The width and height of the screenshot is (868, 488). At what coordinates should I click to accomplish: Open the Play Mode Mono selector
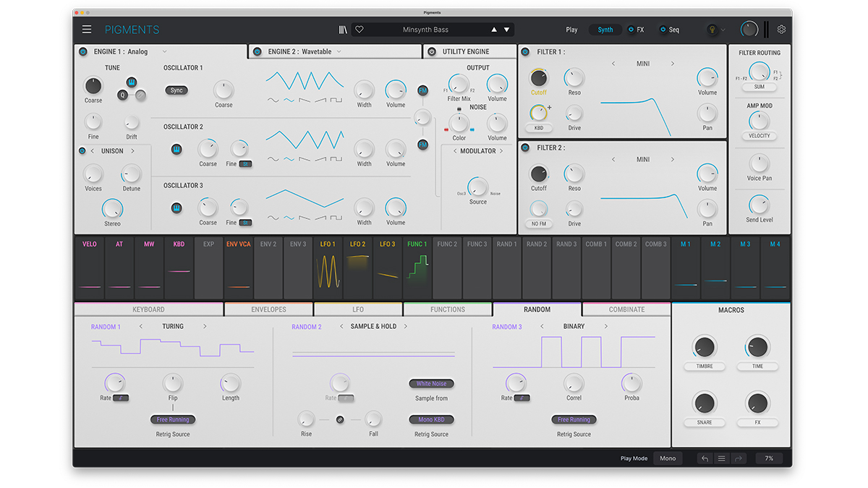[667, 458]
